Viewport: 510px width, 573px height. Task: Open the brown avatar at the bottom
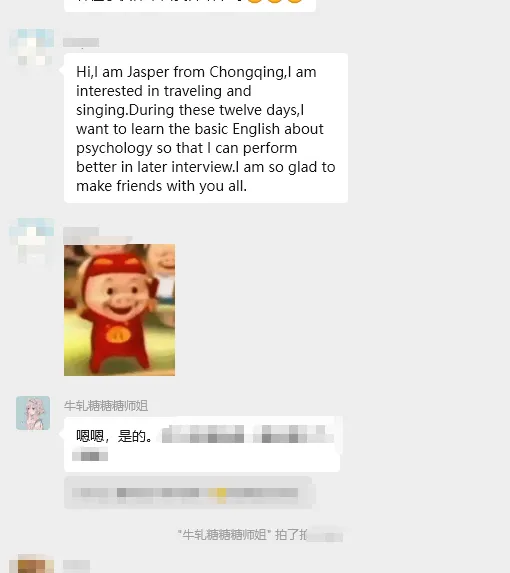point(32,565)
